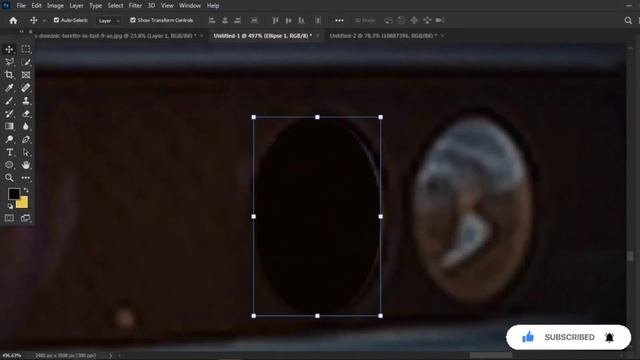Click the SUBSCRIBED button
Screen dimensions: 640x360
[x=569, y=337]
